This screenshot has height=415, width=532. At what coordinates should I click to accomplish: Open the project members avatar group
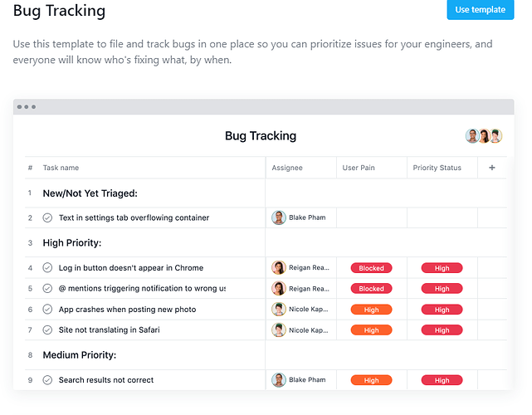pos(484,136)
